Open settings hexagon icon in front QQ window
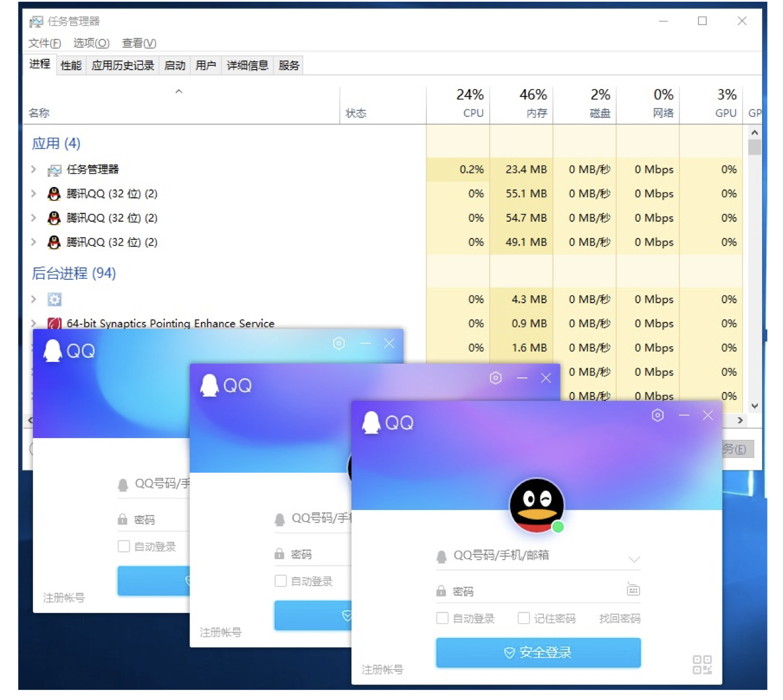The image size is (783, 700). point(658,415)
